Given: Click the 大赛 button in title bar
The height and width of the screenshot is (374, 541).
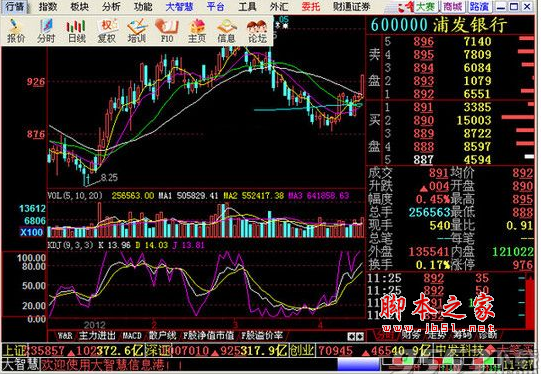Looking at the screenshot, I should coord(425,7).
